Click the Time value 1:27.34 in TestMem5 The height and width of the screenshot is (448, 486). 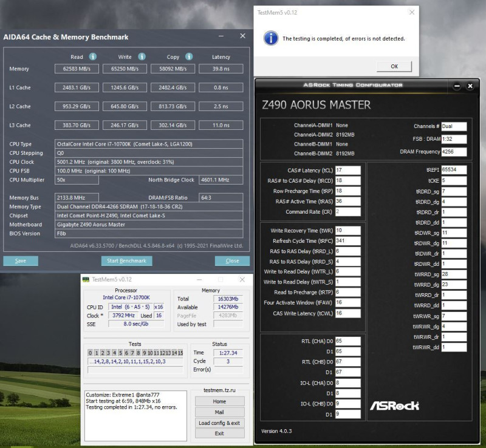point(228,353)
